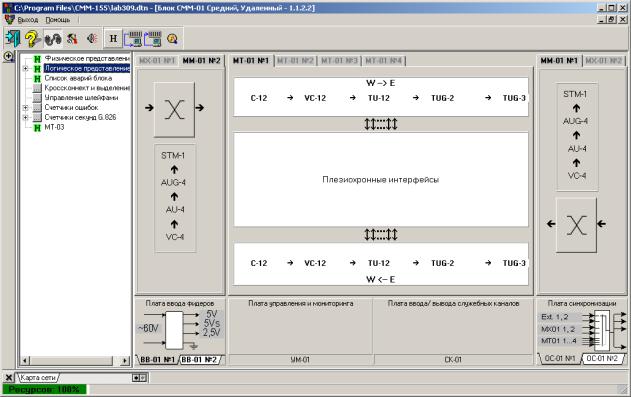Switch to the MT-01 №3 tab

click(x=339, y=61)
